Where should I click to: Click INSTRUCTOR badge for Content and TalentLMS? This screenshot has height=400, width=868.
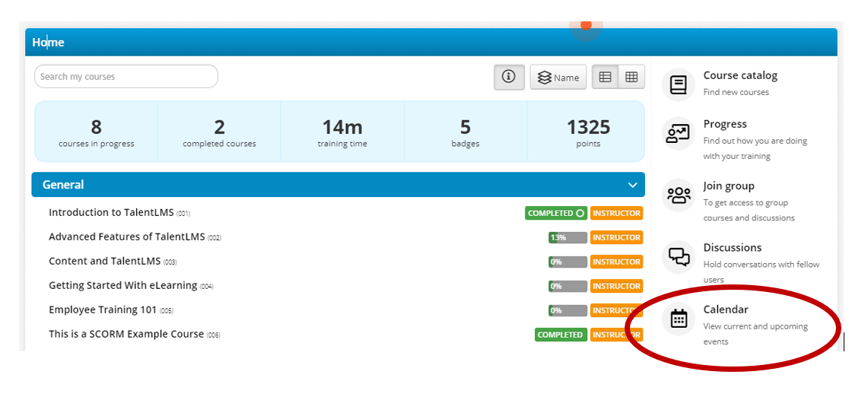click(x=616, y=262)
